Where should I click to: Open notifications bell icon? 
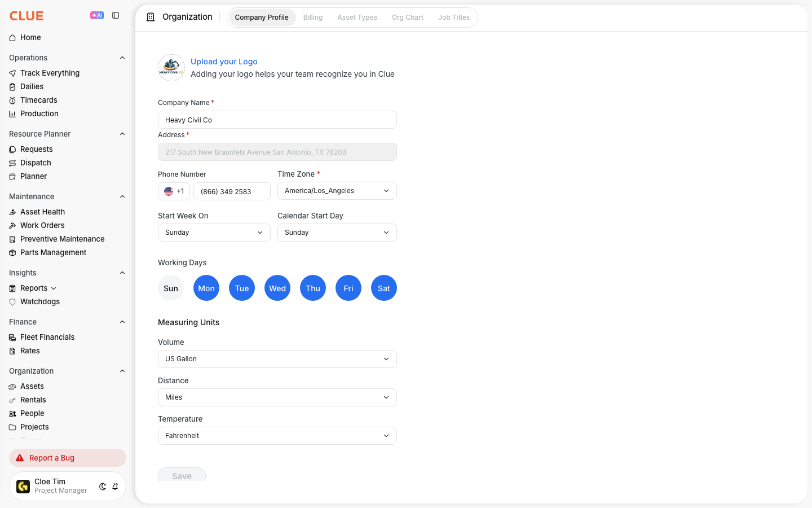[115, 487]
